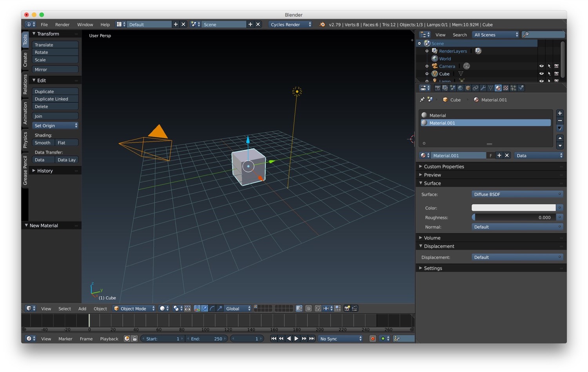Add a material slot with plus button
Viewport: 588px width, 372px height.
point(560,113)
